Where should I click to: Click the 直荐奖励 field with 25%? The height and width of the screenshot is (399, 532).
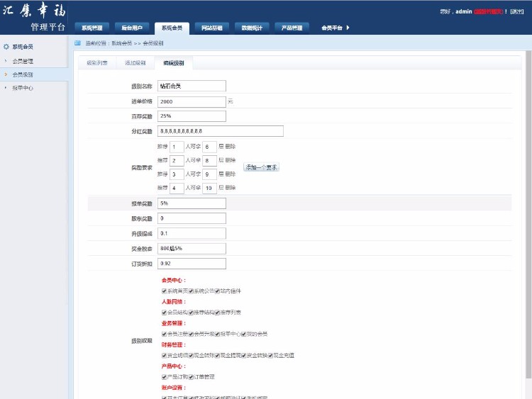pyautogui.click(x=192, y=116)
